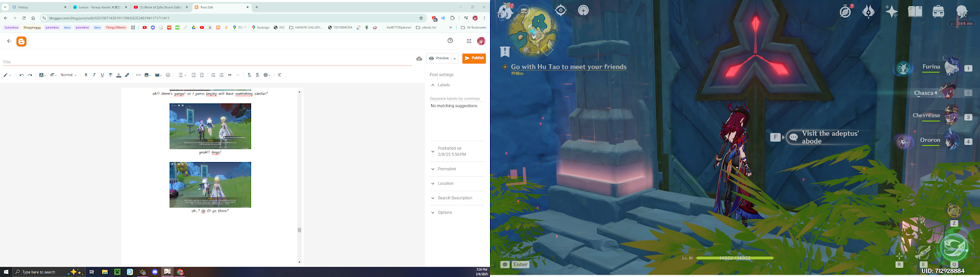Toggle bold formatting in the post editor
This screenshot has height=277, width=980.
(x=86, y=75)
